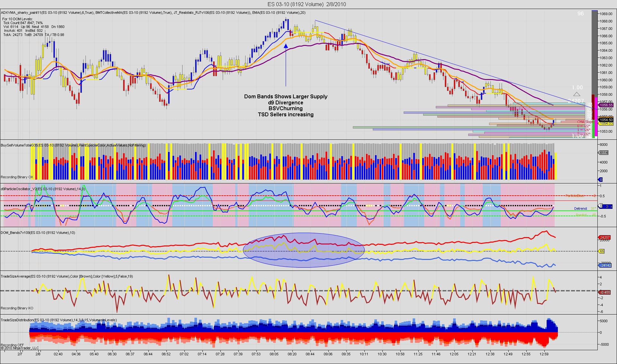This screenshot has height=364, width=617.
Task: Click the 'Recording Binary KO' status text
Action: pyautogui.click(x=17, y=308)
